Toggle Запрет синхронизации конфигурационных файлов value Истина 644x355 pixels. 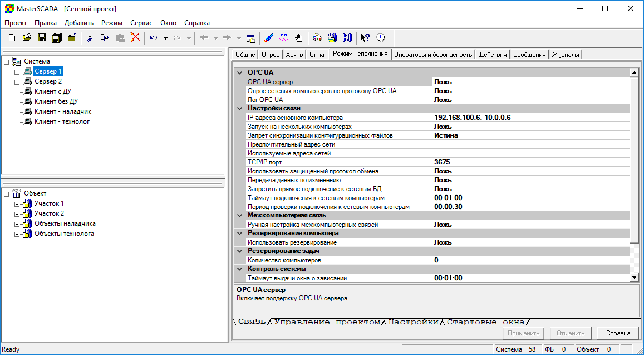click(530, 135)
